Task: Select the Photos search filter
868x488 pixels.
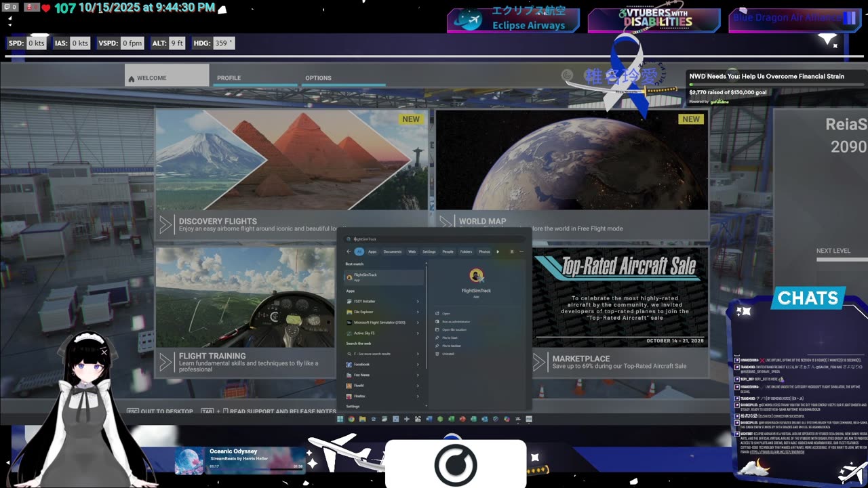Action: 484,251
